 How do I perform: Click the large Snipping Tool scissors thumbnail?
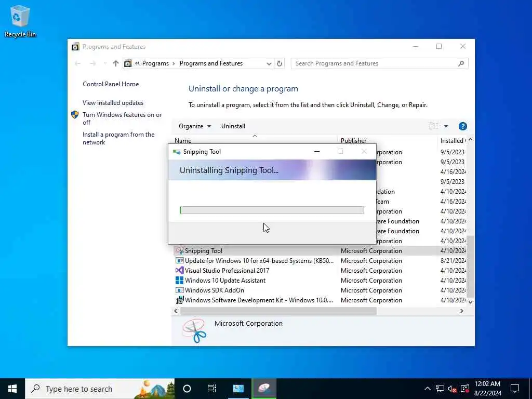[194, 330]
